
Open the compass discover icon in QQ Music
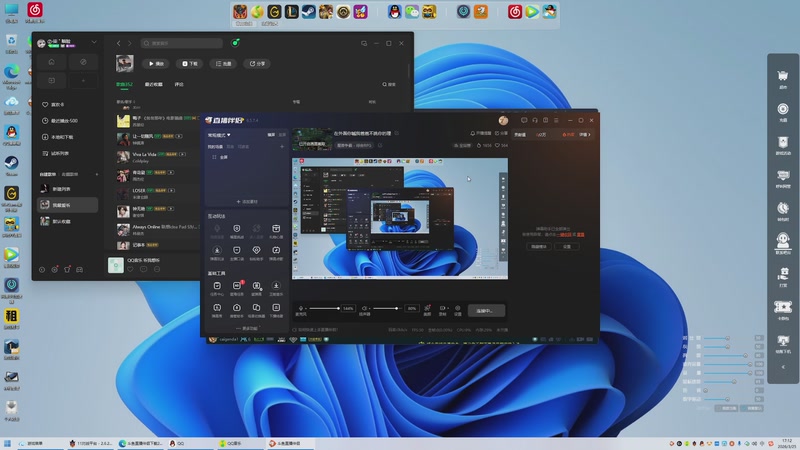83,62
